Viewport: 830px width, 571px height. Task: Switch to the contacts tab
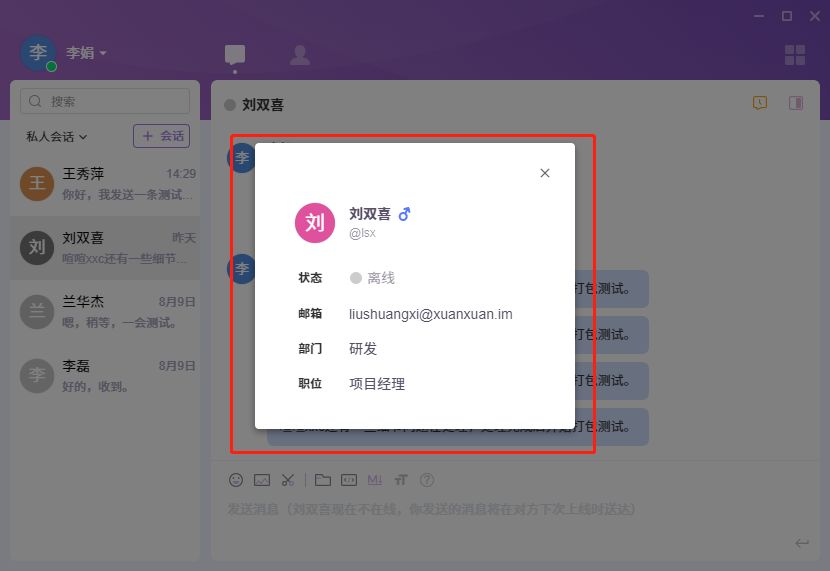coord(299,55)
